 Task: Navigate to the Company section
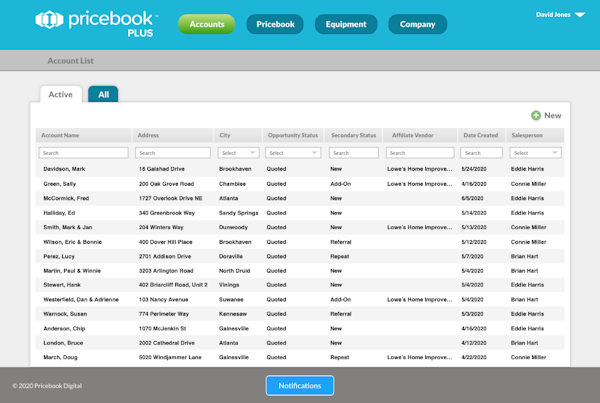click(x=417, y=24)
